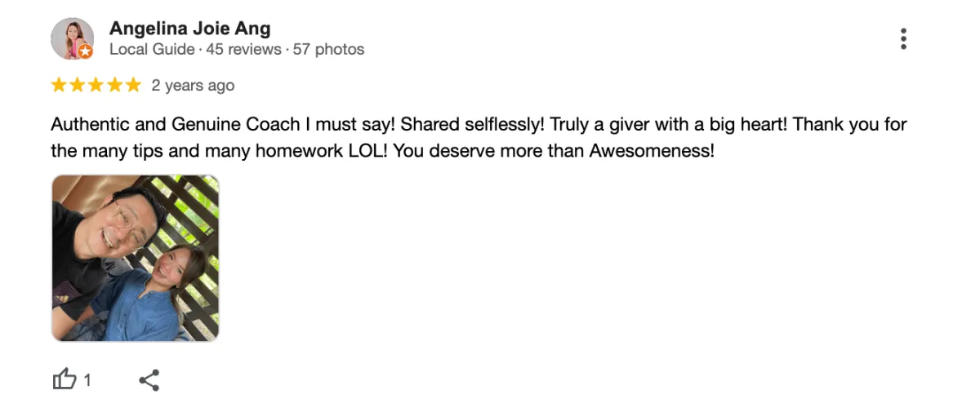Screen dimensions: 980x395
Task: Open Angelina Joie Ang's profile picture
Action: tap(72, 38)
